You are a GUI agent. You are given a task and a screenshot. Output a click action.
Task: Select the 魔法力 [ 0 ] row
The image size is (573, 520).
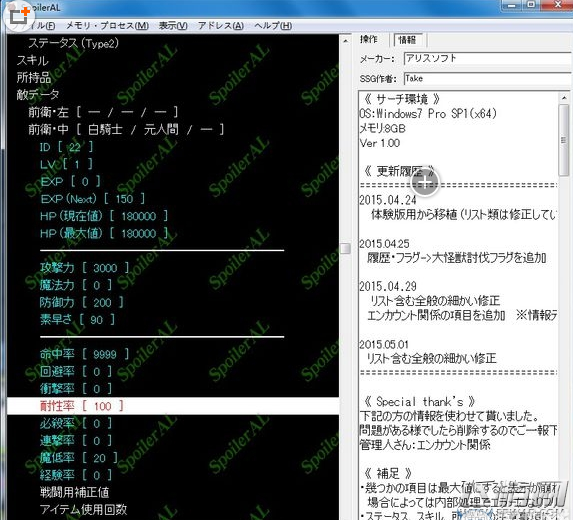click(x=76, y=285)
